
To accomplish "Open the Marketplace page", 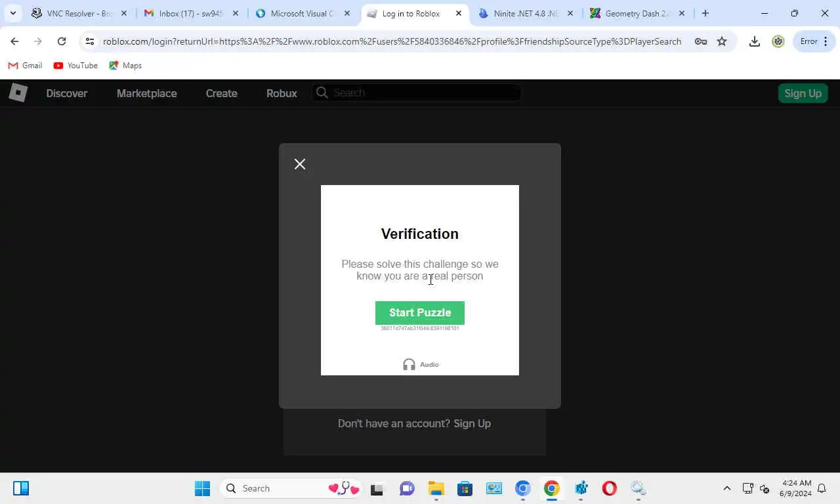I will pyautogui.click(x=146, y=93).
